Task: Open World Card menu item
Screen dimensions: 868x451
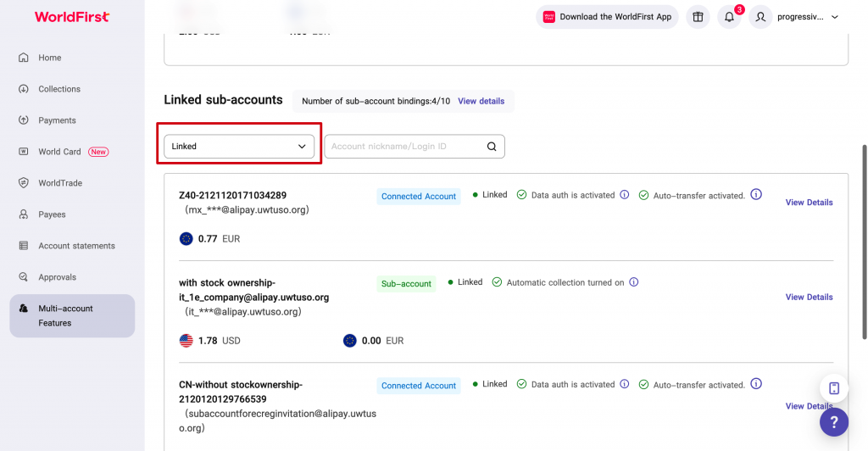Action: pyautogui.click(x=60, y=152)
